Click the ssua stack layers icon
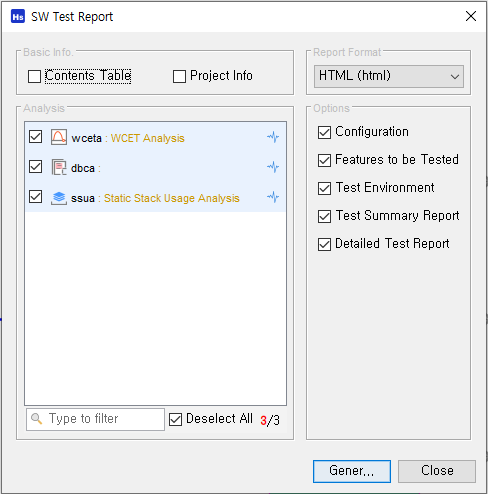 coord(59,198)
